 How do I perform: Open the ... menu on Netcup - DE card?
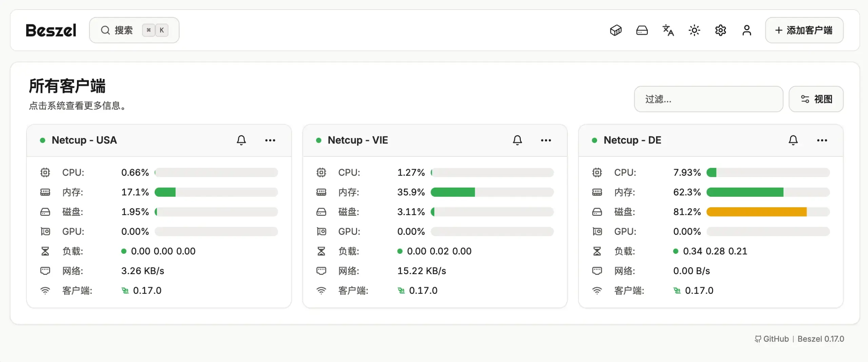click(822, 140)
